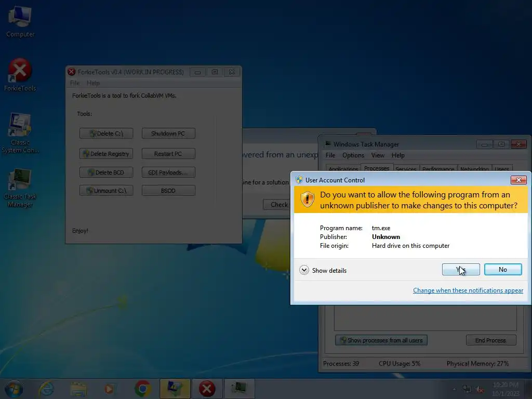Click Show processes from all users button
Screen dimensions: 532x399
[x=381, y=340]
